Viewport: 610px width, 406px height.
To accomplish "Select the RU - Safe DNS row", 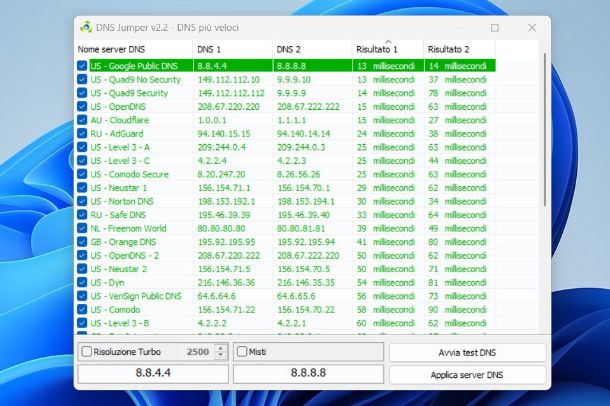I will (x=285, y=215).
